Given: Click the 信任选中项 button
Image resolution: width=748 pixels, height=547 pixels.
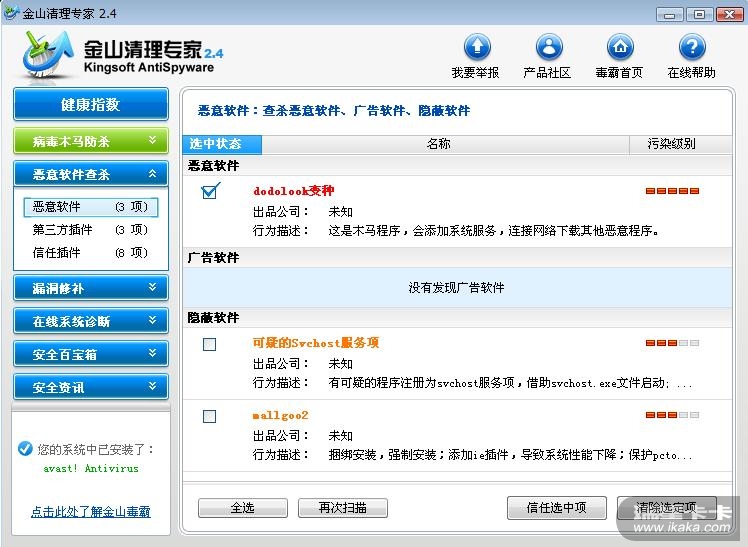Looking at the screenshot, I should [557, 508].
